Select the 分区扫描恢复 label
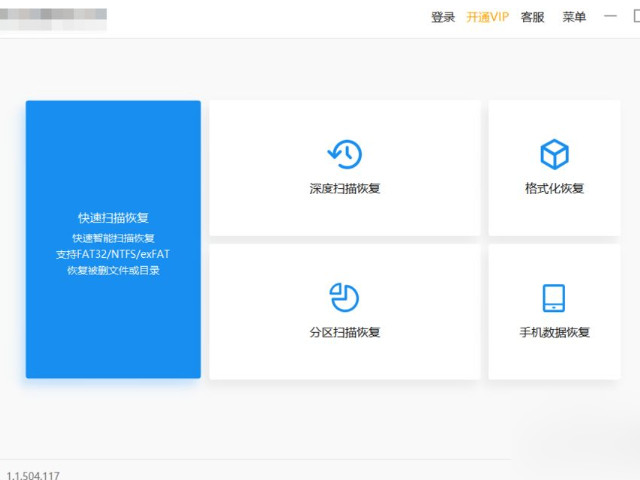Screen dimensions: 640x480 point(345,332)
